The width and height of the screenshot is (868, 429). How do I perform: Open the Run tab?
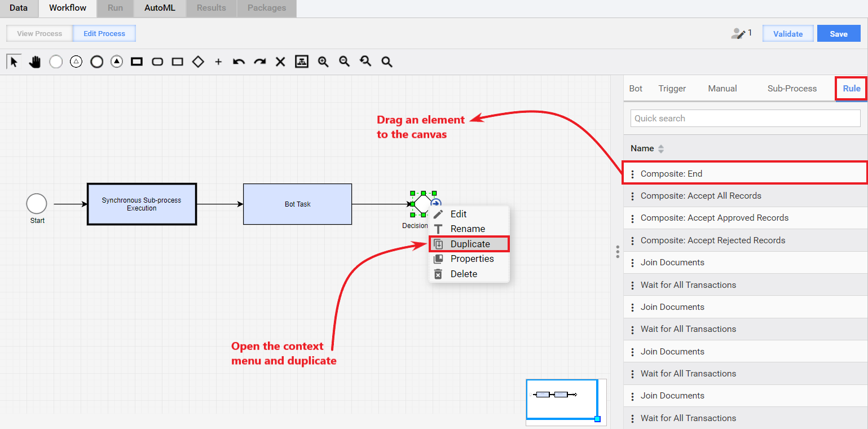point(115,8)
